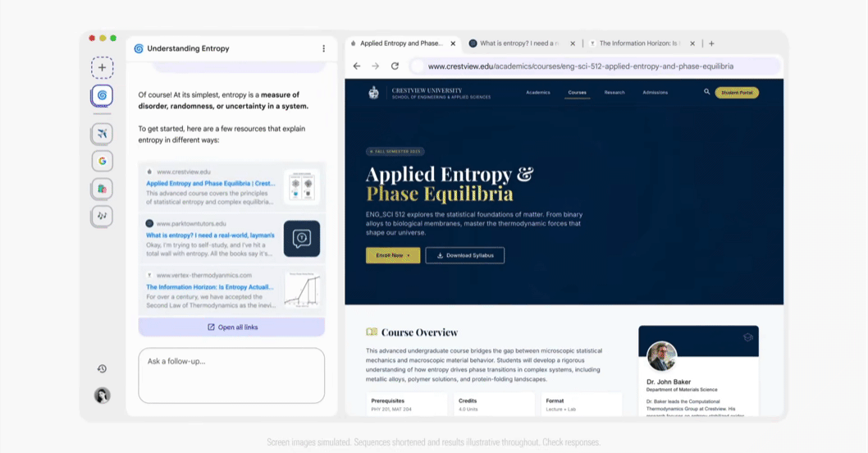The width and height of the screenshot is (868, 453).
Task: Open the shopping bag icon in sidebar
Action: 102,189
